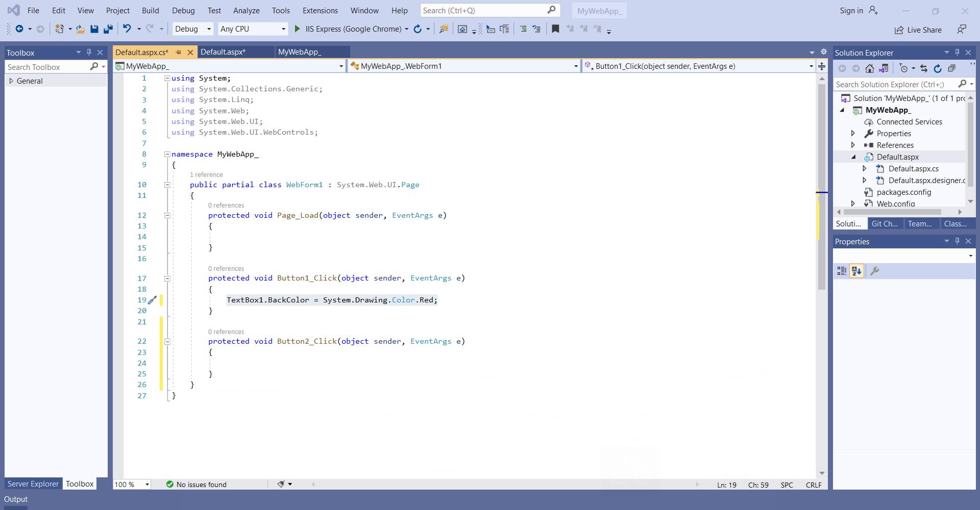This screenshot has width=980, height=510.
Task: Expand the References node
Action: click(x=853, y=145)
